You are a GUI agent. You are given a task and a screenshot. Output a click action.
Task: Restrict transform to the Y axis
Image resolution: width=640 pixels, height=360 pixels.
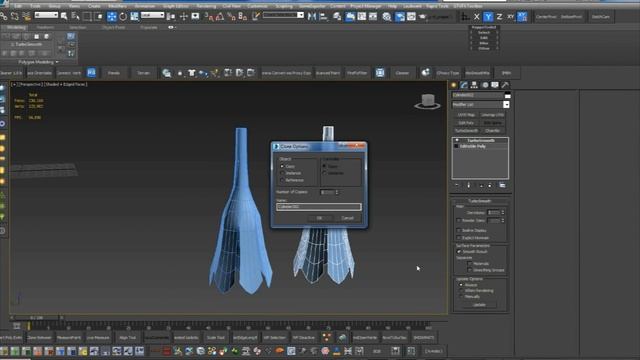coord(488,17)
